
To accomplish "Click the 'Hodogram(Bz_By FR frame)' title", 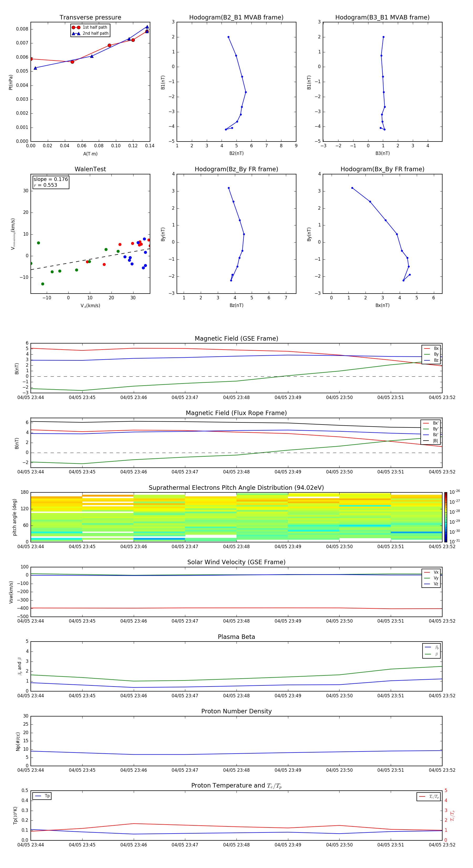I will point(236,169).
